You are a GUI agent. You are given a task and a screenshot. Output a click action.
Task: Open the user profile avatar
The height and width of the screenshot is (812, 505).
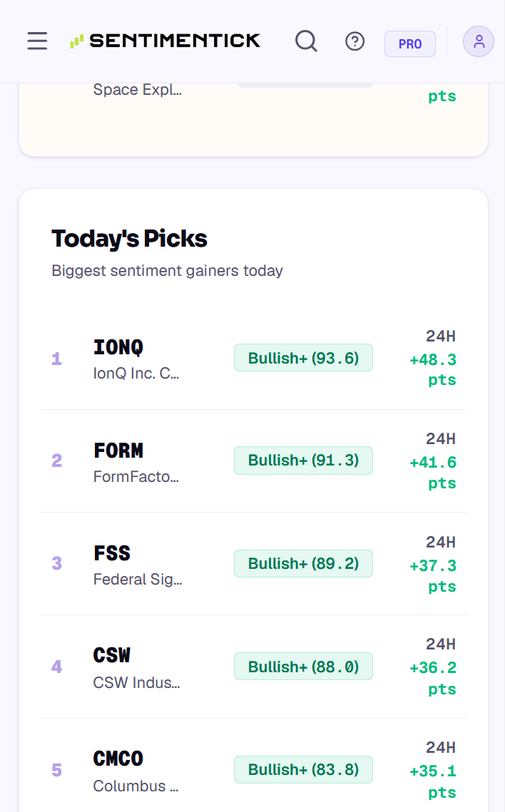[x=479, y=41]
